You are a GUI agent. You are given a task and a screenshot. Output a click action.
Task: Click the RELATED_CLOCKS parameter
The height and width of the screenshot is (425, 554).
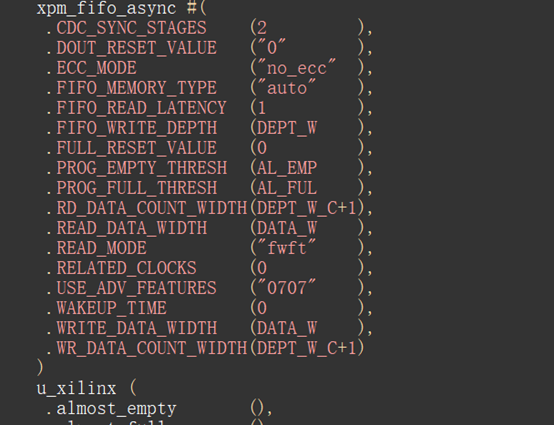pos(126,268)
